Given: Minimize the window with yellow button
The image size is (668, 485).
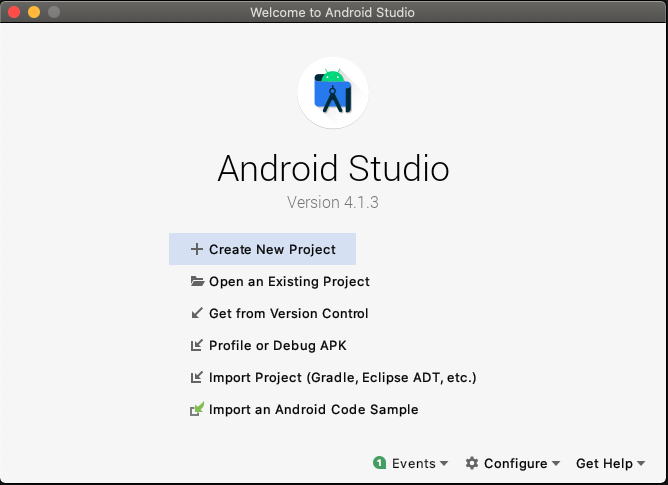Looking at the screenshot, I should [x=34, y=12].
